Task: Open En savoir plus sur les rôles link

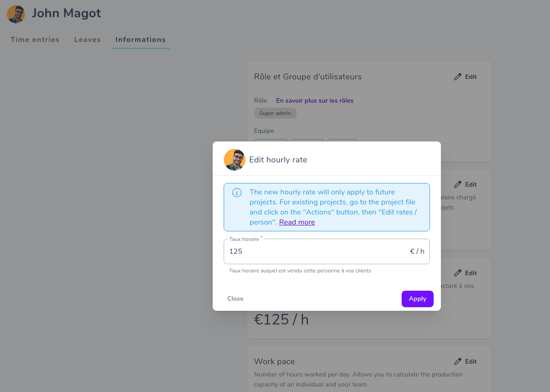Action: pos(315,100)
